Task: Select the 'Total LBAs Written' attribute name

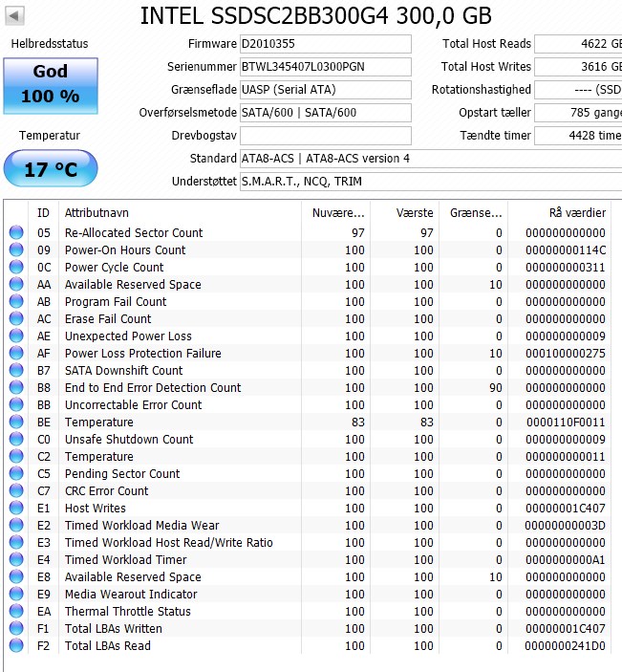Action: 113,628
